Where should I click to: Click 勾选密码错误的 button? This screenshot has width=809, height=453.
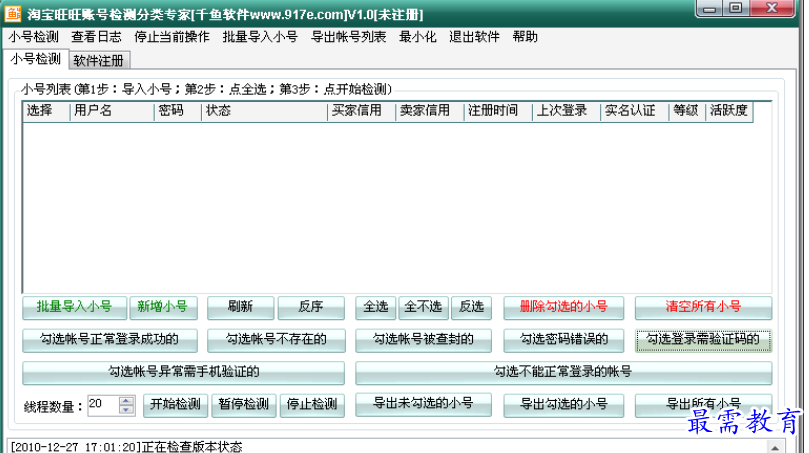(x=563, y=341)
